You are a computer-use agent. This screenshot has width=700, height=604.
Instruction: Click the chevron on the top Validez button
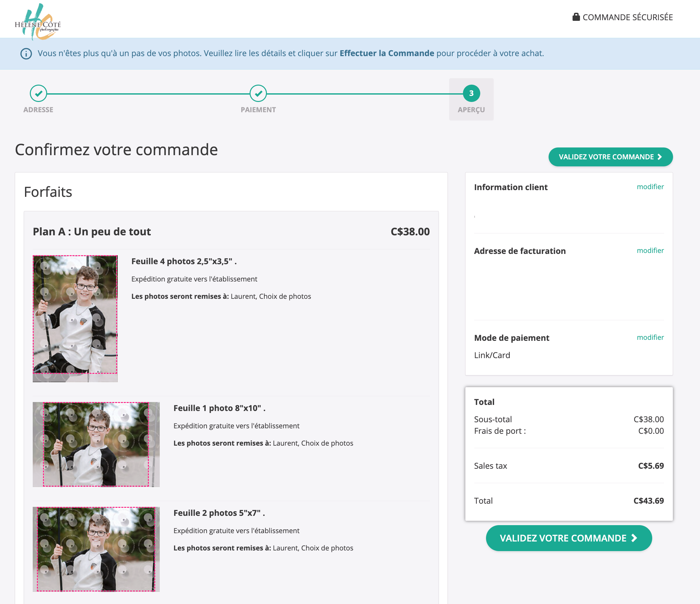point(660,157)
